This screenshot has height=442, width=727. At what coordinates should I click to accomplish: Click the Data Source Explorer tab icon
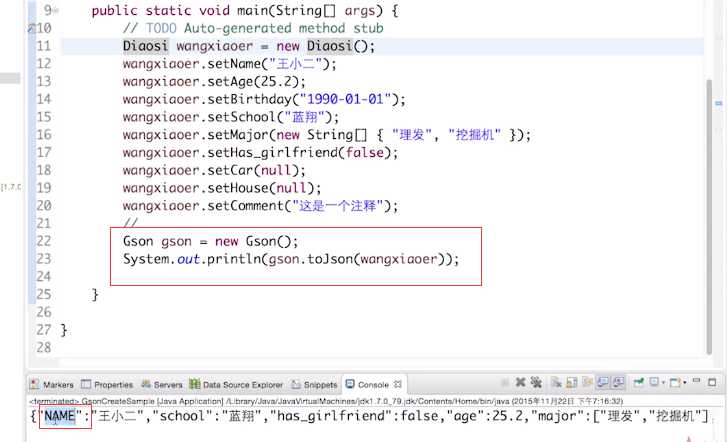[x=195, y=384]
